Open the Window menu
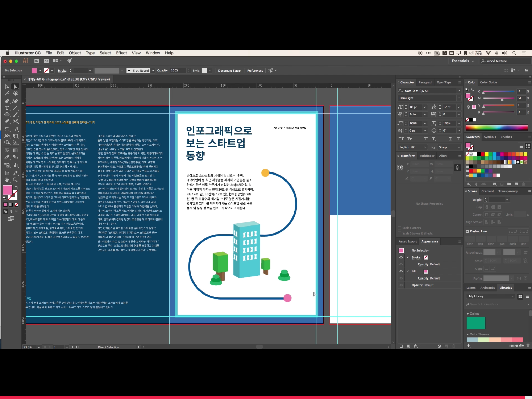This screenshot has height=399, width=532. click(153, 53)
